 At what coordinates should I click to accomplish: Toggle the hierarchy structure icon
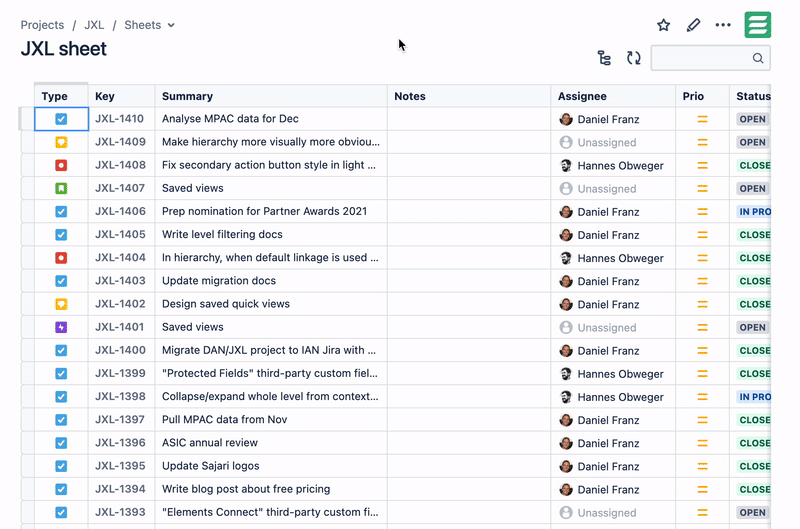604,58
